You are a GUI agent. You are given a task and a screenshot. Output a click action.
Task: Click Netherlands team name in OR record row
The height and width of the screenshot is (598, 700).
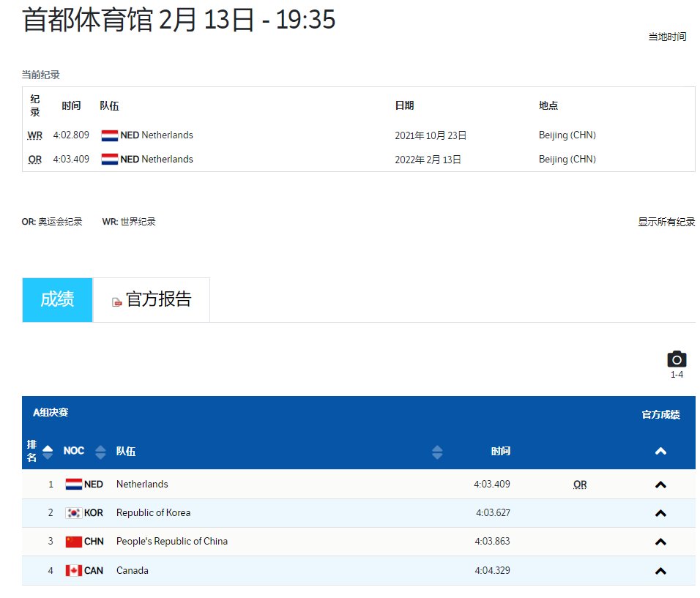tap(167, 160)
